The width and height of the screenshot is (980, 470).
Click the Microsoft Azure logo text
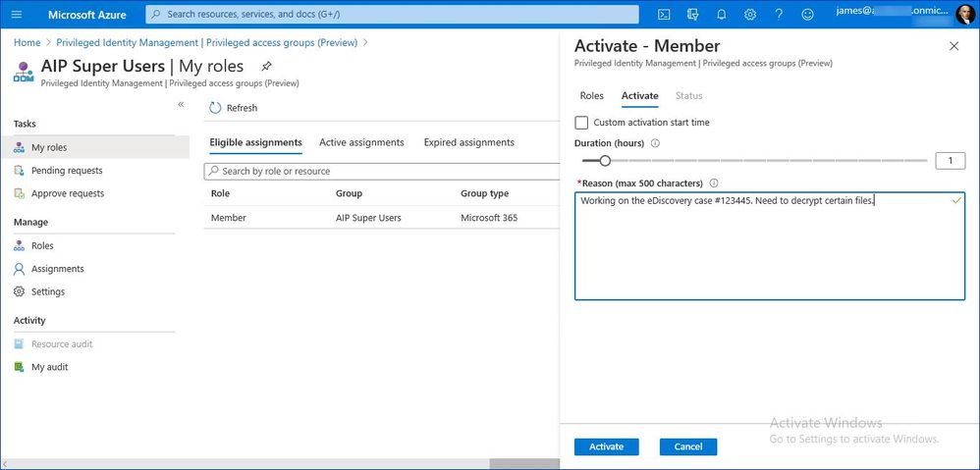86,15
